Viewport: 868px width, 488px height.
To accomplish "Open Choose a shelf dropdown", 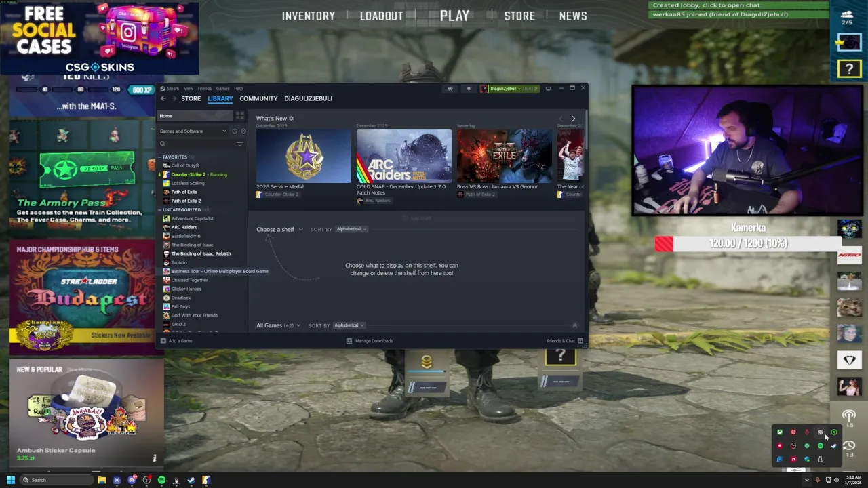I will click(x=279, y=229).
